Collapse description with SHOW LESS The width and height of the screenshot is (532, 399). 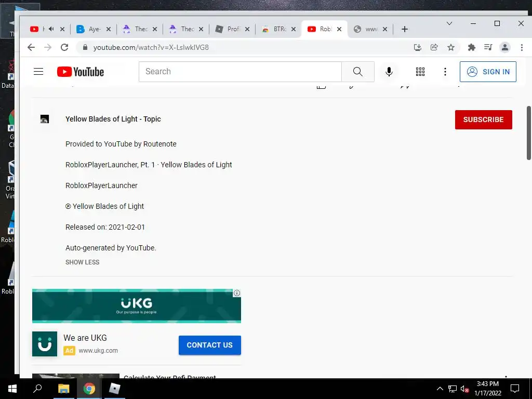(x=83, y=262)
